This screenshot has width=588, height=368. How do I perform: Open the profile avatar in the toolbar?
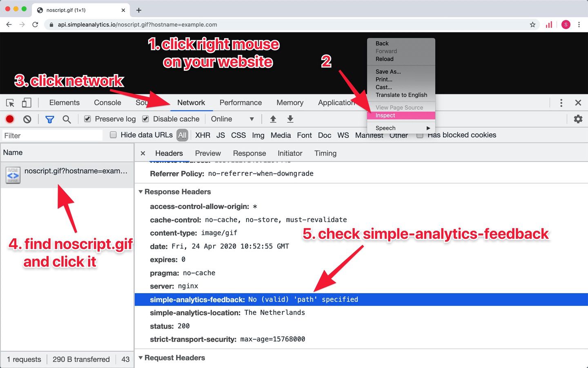pos(566,25)
